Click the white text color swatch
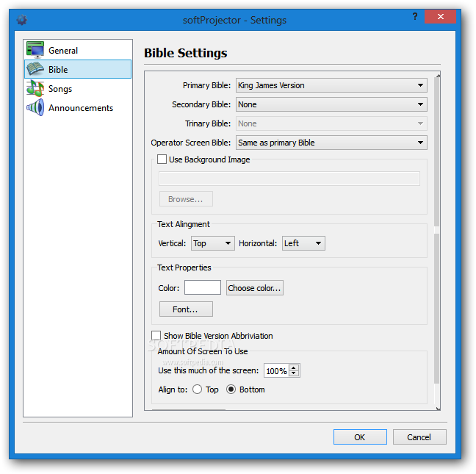 pyautogui.click(x=203, y=287)
